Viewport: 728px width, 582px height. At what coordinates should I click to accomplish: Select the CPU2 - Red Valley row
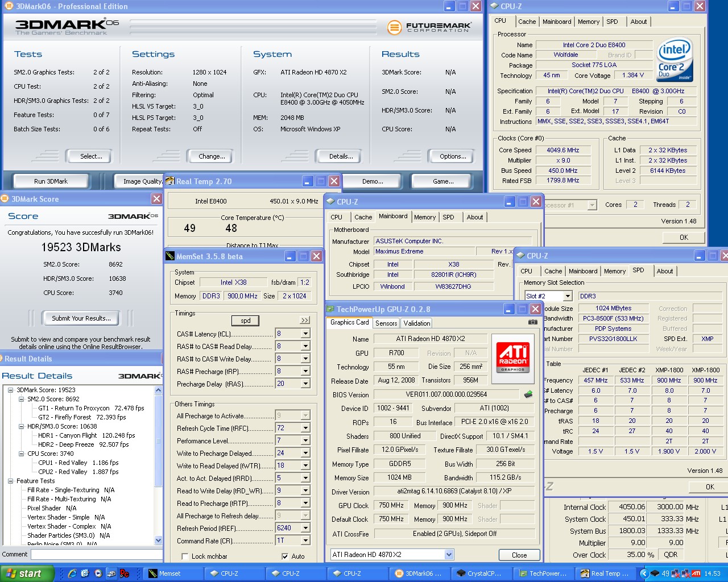[x=78, y=472]
